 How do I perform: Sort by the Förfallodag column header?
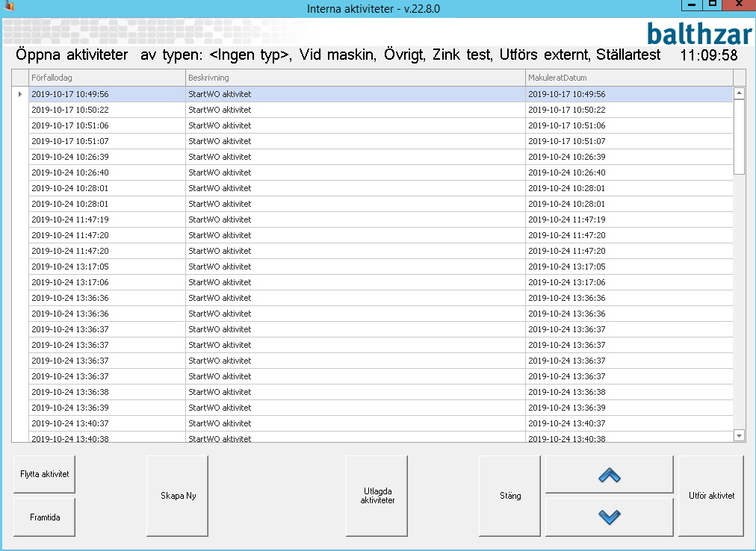coord(107,78)
